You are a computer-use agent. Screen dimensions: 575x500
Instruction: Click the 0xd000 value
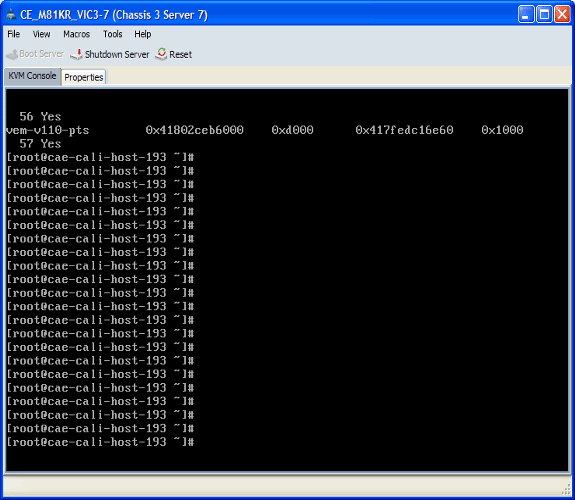292,130
